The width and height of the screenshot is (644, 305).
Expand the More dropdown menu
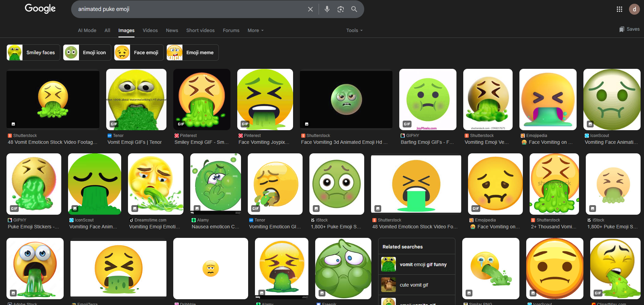tap(256, 30)
